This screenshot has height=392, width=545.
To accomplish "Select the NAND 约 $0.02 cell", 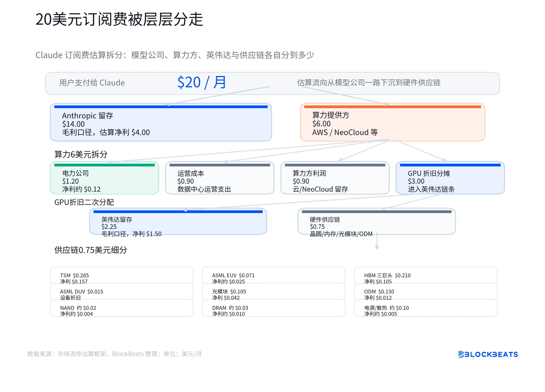I will tap(122, 308).
